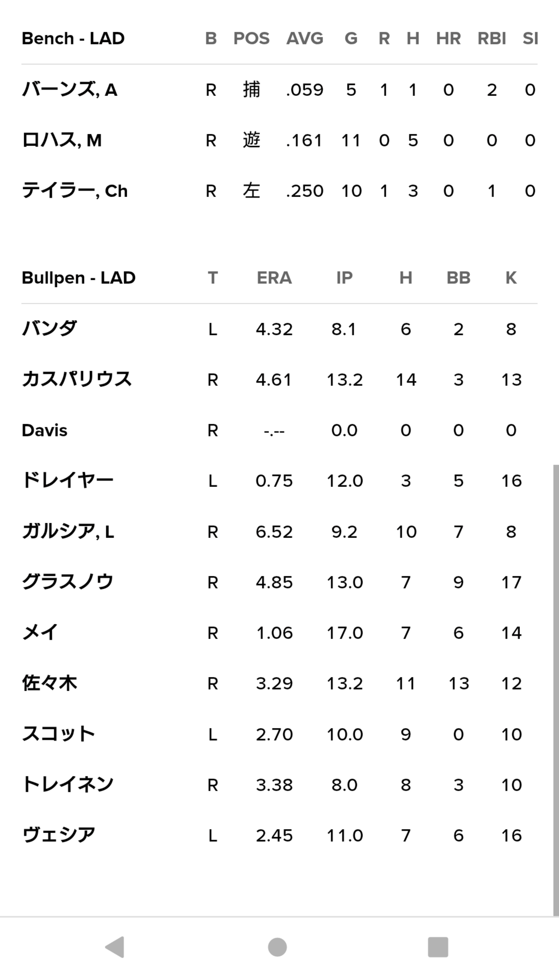Tap the Android home circle icon
Screen dimensions: 559x980
pos(277,947)
